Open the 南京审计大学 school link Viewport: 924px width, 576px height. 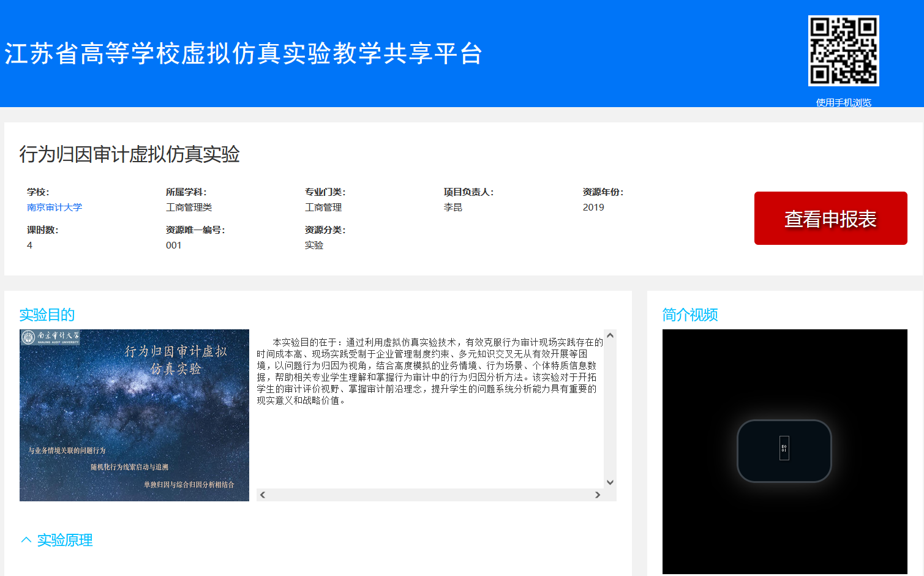pyautogui.click(x=54, y=208)
